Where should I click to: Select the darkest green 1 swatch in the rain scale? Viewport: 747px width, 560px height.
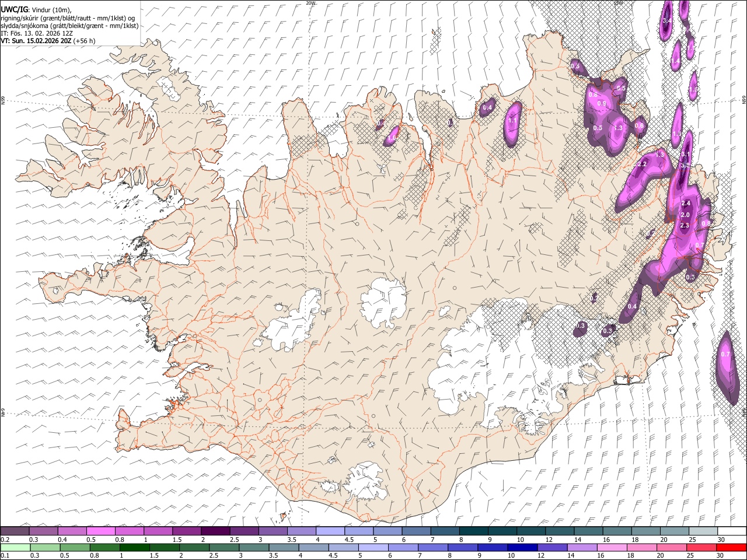pos(135,548)
